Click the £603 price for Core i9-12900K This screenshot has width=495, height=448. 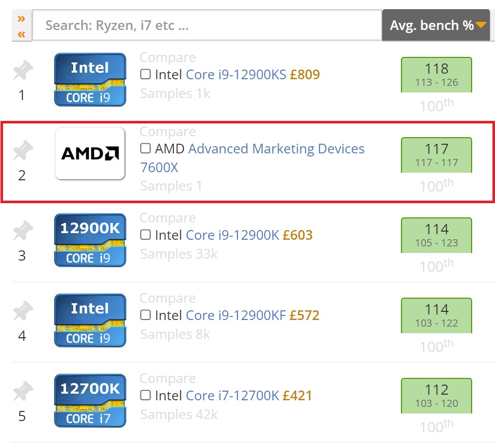click(297, 235)
